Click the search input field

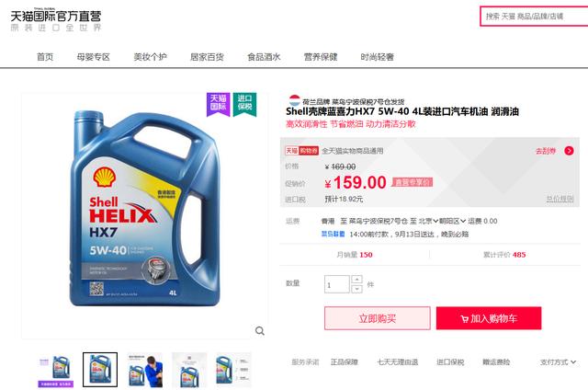(x=535, y=17)
